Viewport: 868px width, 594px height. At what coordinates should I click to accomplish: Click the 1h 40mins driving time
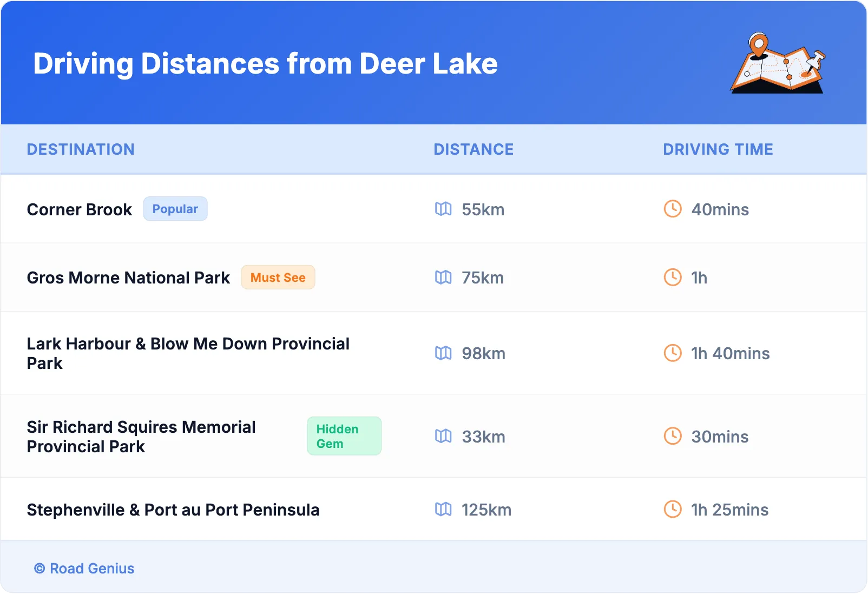[731, 353]
